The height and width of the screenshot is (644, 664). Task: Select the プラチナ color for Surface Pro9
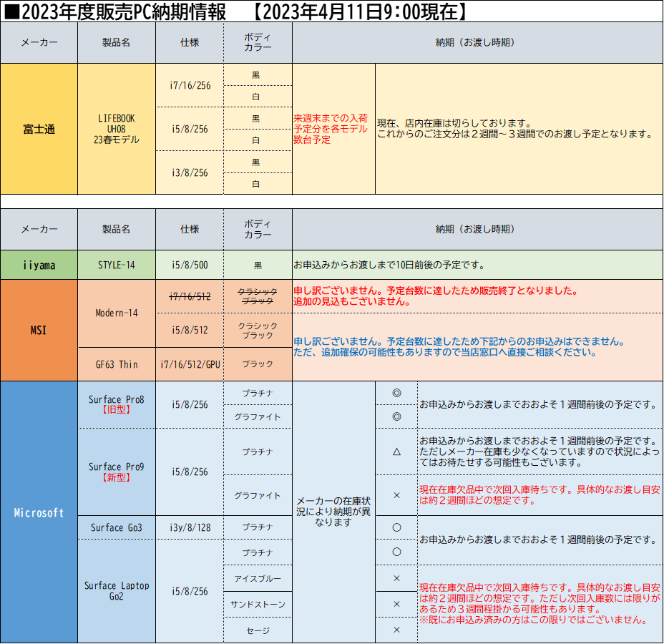[x=258, y=452]
